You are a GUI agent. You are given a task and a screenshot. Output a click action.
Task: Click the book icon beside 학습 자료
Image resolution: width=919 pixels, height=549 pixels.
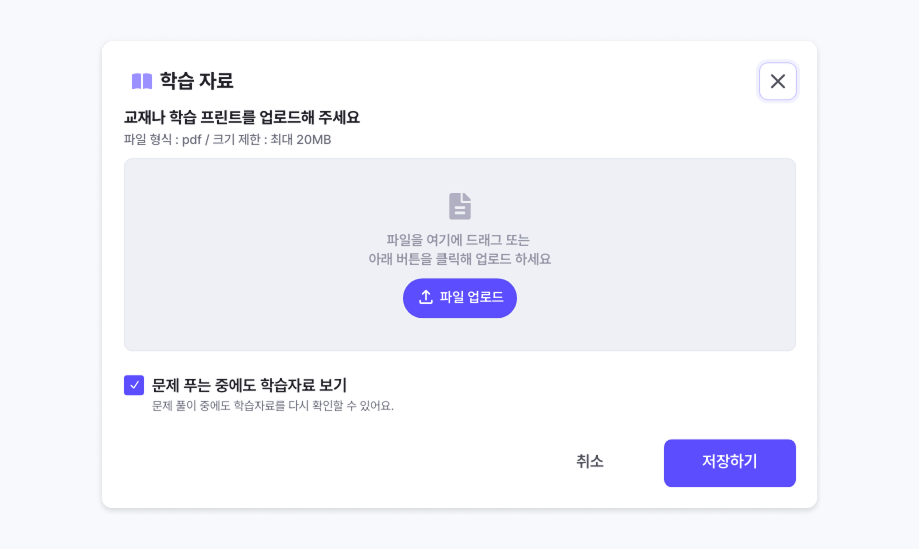pos(142,81)
